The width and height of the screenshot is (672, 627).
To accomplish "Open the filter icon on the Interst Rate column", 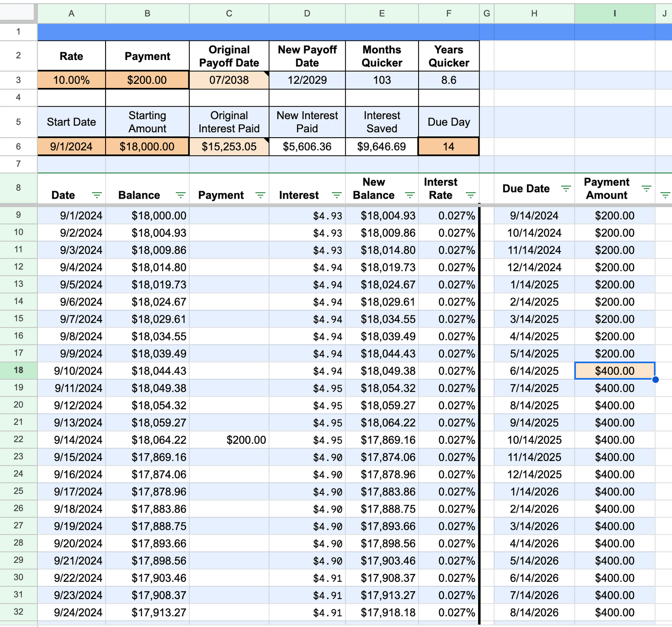I will [471, 195].
